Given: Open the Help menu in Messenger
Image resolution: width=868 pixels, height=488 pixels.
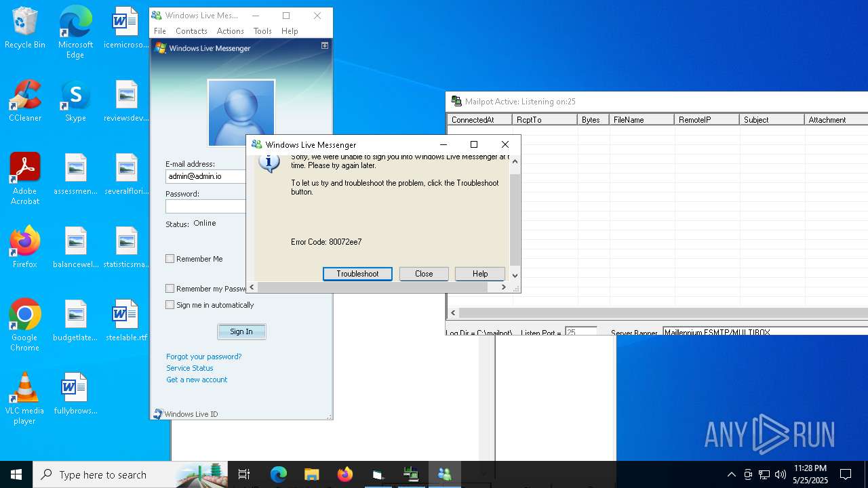Looking at the screenshot, I should (290, 31).
